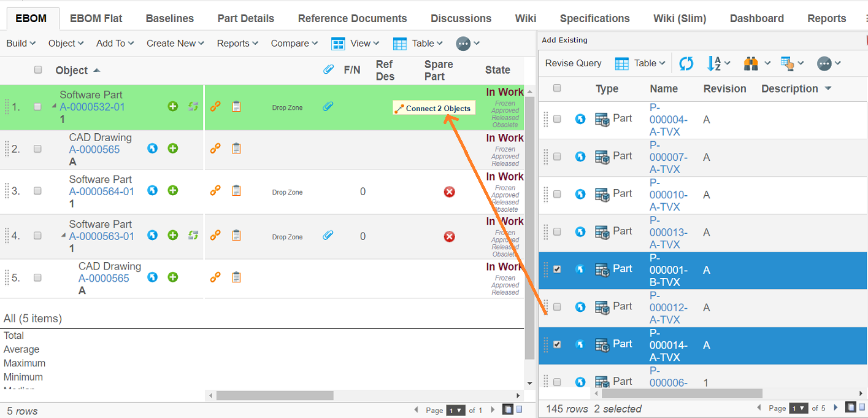The height and width of the screenshot is (418, 868).
Task: Click clipboard icon in row 4
Action: (236, 235)
